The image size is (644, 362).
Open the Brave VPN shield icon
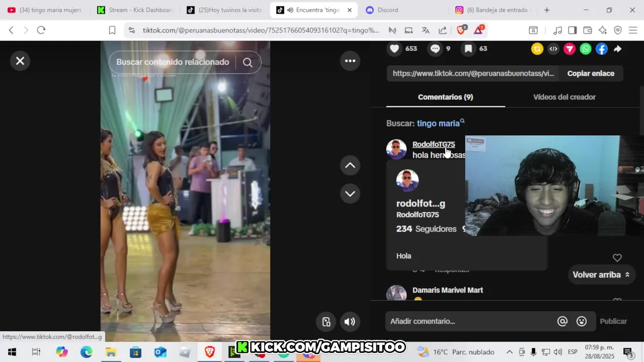coord(618,30)
